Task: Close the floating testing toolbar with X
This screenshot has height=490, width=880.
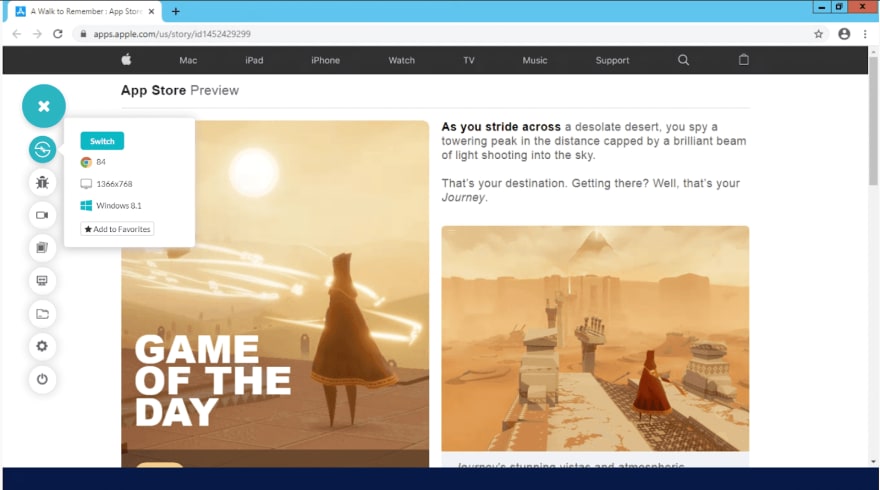Action: coord(44,106)
